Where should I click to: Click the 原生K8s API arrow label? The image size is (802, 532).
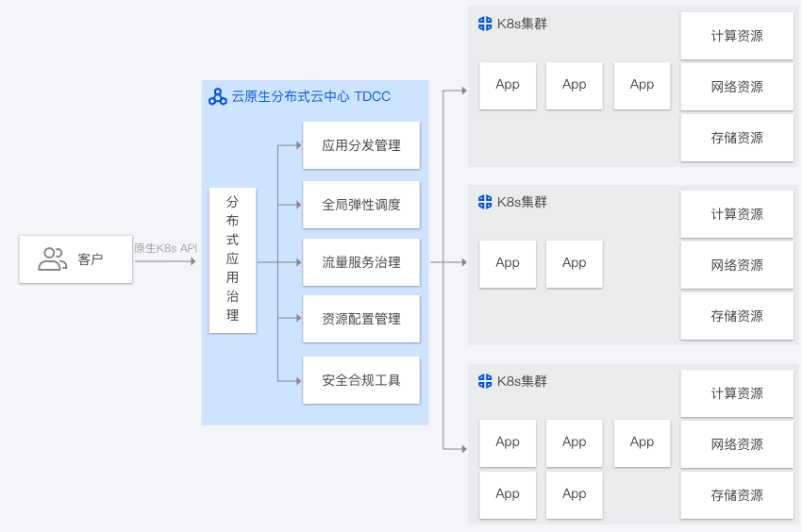point(165,248)
